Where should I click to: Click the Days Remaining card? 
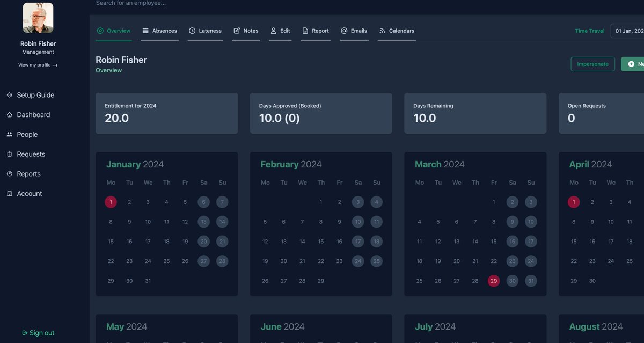(475, 113)
